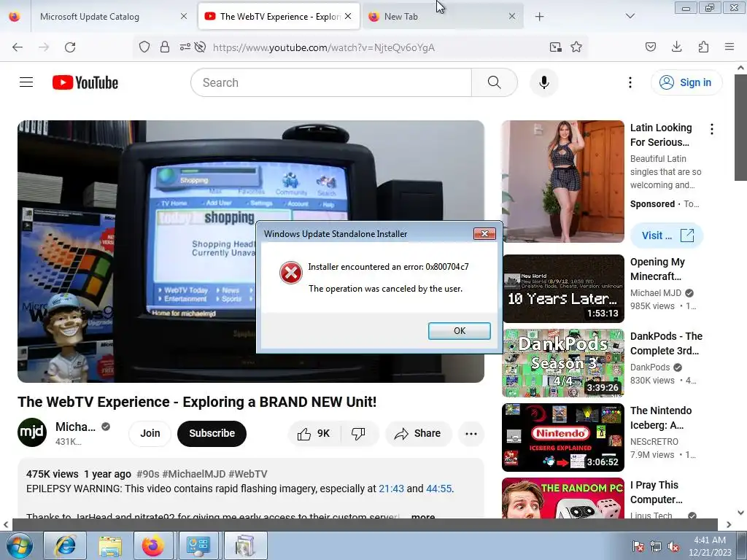Click OK in the Windows Update installer dialog
The height and width of the screenshot is (560, 747).
pyautogui.click(x=460, y=331)
